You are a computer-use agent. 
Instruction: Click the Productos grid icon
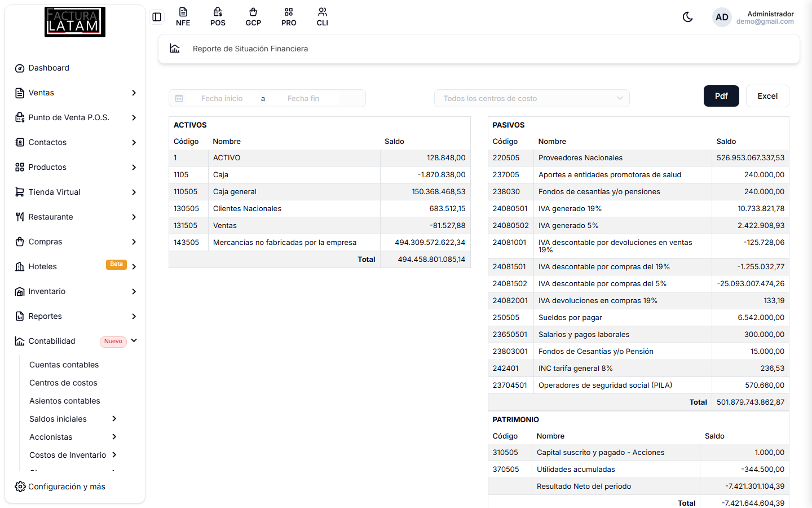coord(20,167)
